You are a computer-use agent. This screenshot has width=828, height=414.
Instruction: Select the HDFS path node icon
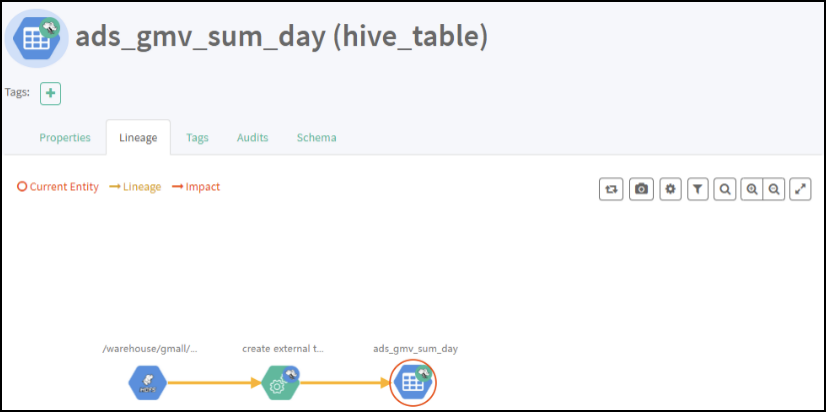click(x=147, y=381)
